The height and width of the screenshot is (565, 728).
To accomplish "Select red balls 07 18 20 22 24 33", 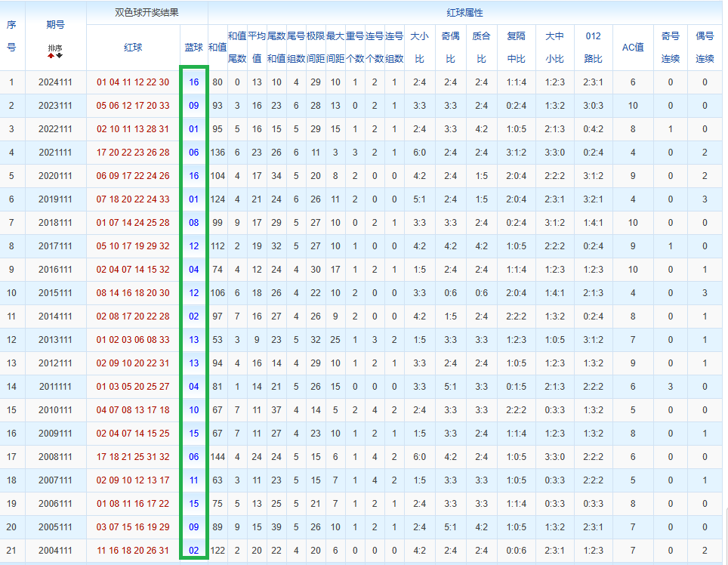I will tap(133, 199).
